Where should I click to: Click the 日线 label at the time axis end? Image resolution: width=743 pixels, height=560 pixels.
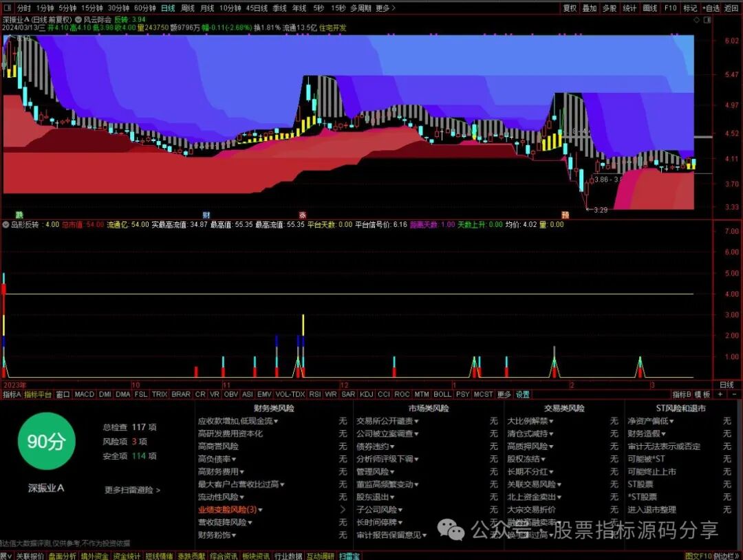click(x=726, y=385)
